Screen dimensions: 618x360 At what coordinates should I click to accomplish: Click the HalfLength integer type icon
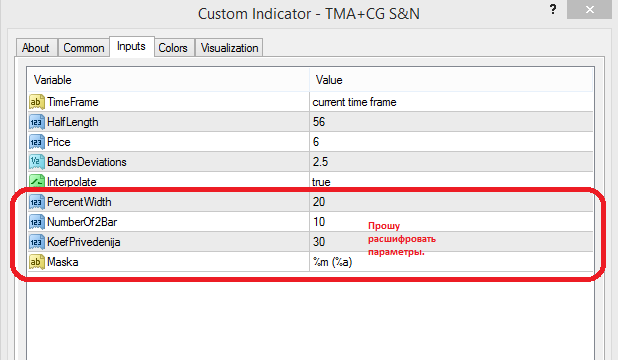[x=37, y=122]
